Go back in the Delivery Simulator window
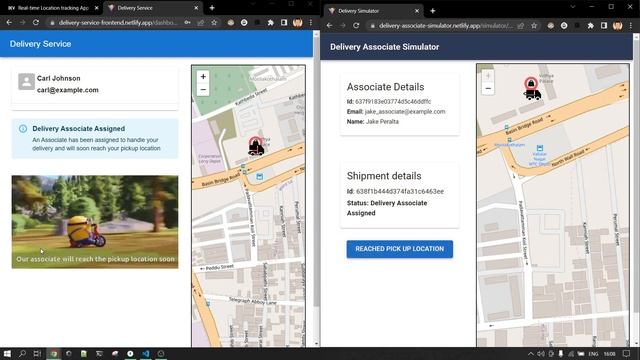 329,26
